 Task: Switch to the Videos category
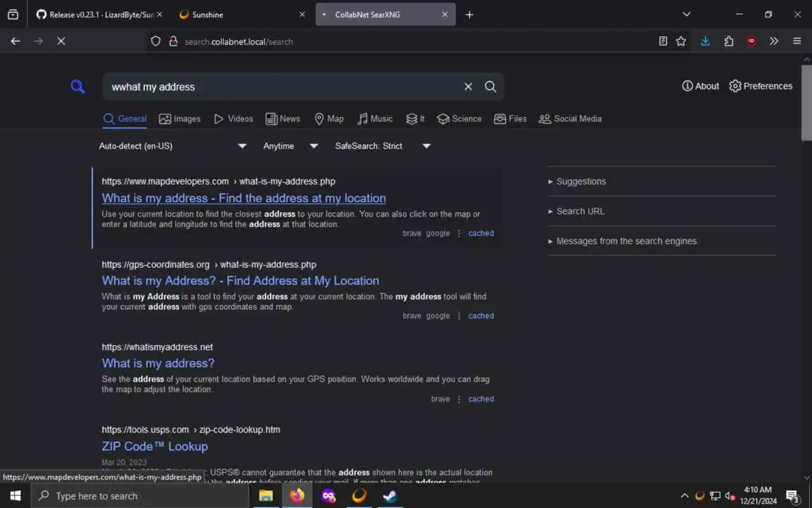point(233,119)
